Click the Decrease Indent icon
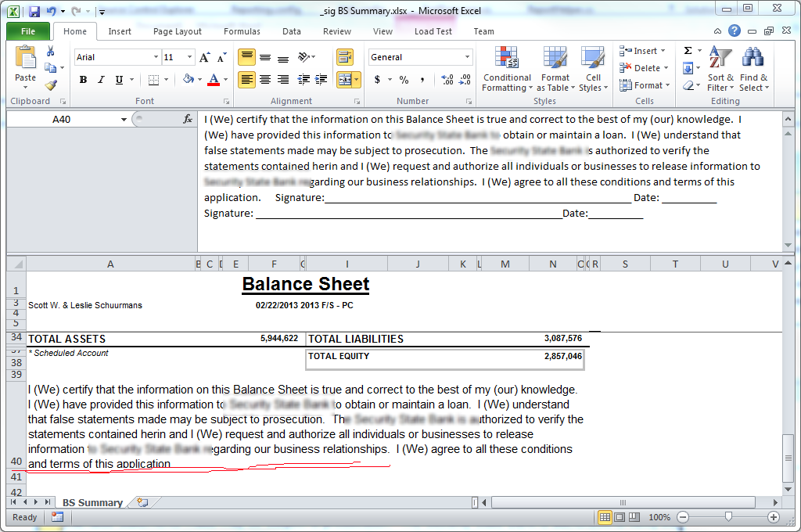 [x=304, y=79]
